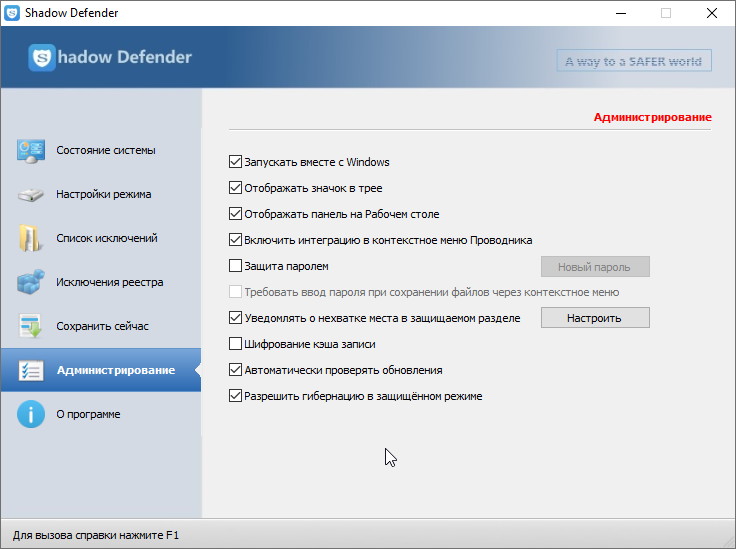This screenshot has width=736, height=549.
Task: Select the Администрирование sidebar label
Action: (x=116, y=370)
